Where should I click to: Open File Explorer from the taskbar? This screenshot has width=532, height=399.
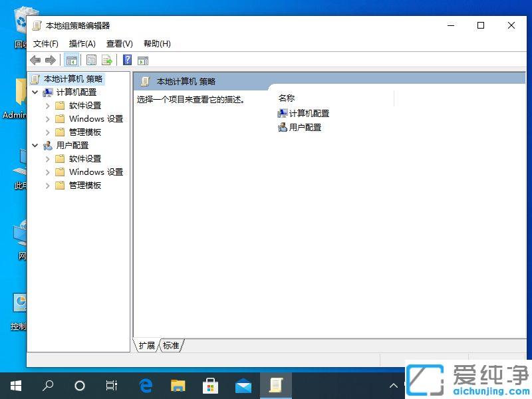coord(178,385)
